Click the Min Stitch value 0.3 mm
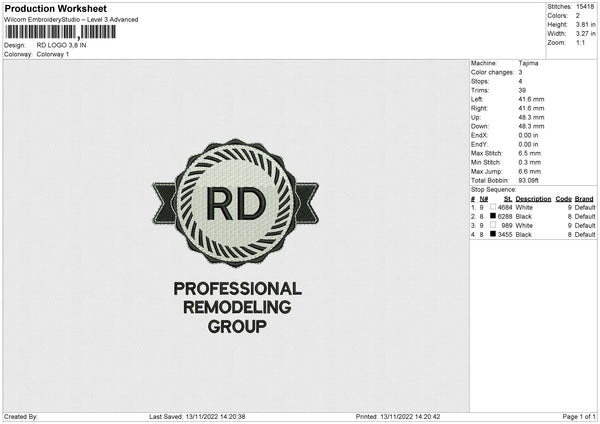This screenshot has width=600, height=424. pyautogui.click(x=530, y=162)
